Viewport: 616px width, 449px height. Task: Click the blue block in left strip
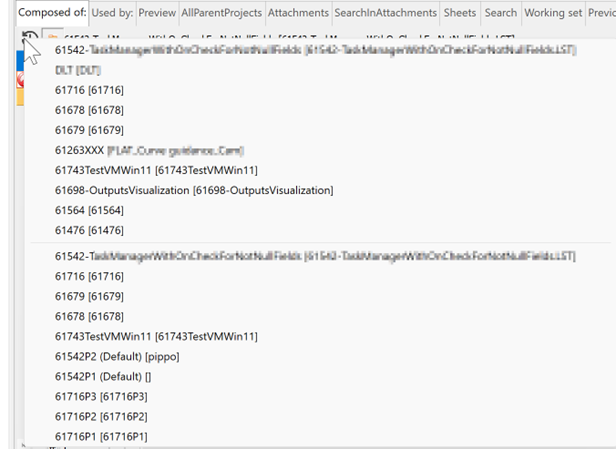coord(20,61)
